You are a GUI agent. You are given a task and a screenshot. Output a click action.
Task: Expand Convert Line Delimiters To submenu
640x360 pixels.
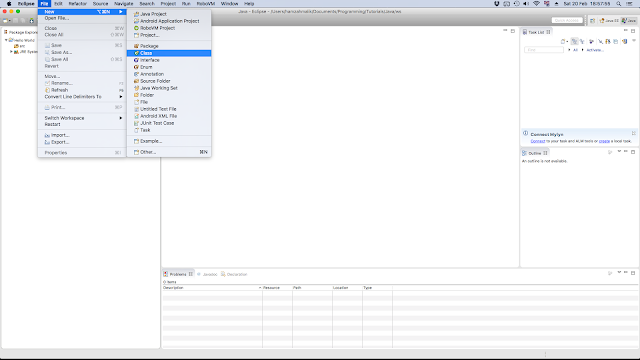click(x=82, y=97)
